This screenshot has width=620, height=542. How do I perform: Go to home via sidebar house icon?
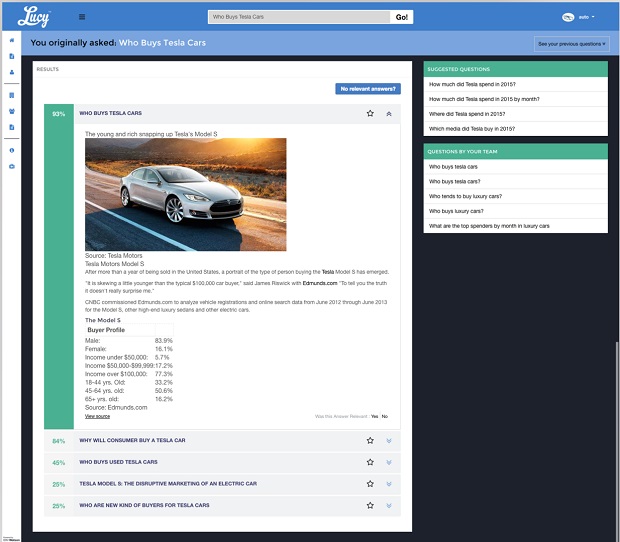tap(12, 40)
